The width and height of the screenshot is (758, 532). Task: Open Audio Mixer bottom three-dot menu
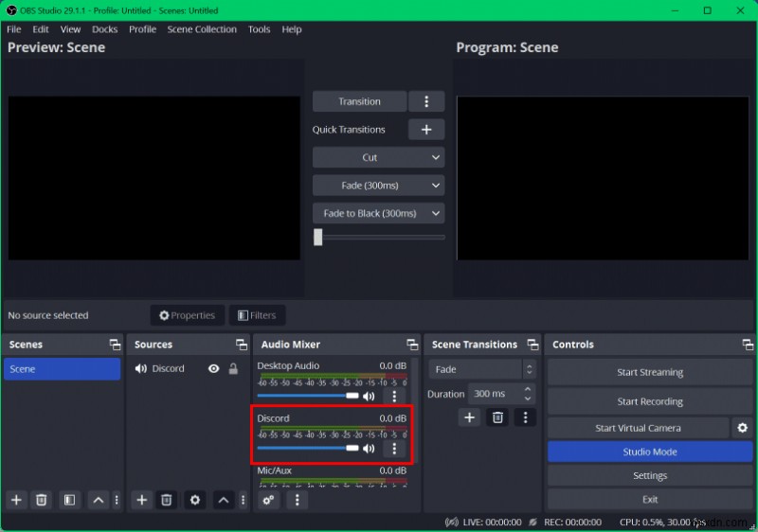(297, 500)
